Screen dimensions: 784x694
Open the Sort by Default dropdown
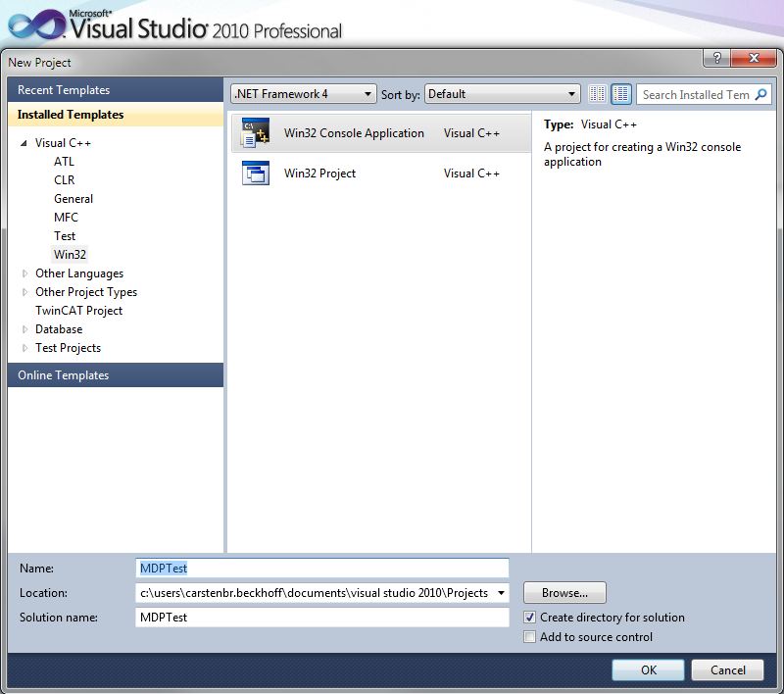point(502,94)
